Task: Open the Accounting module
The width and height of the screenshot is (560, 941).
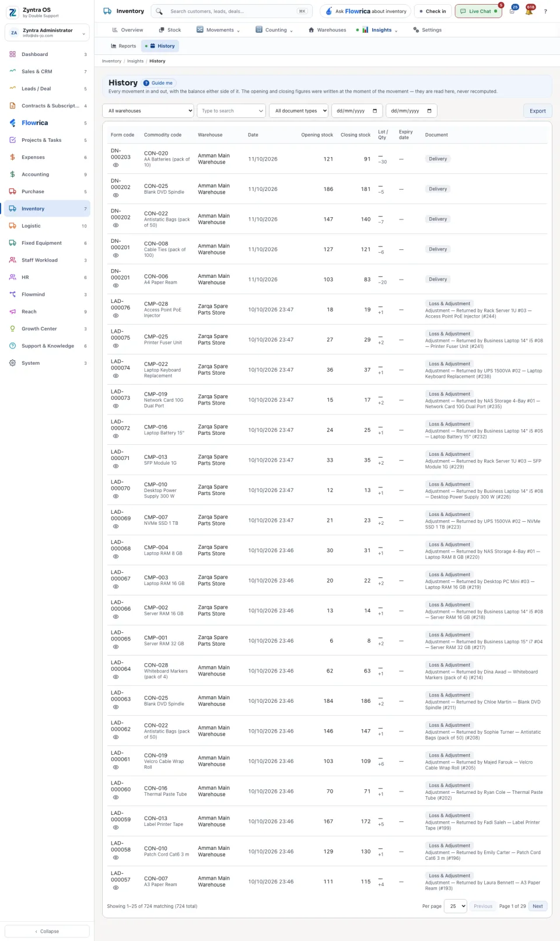Action: (47, 175)
